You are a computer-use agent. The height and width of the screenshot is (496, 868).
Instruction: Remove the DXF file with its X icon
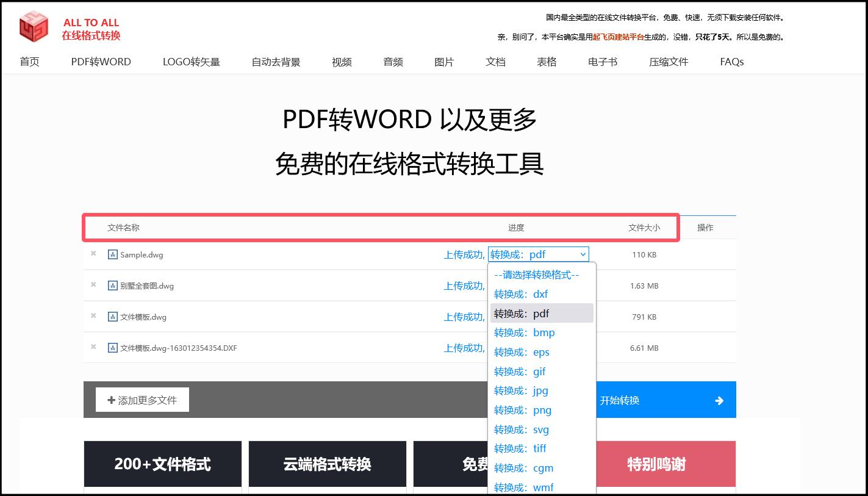point(93,347)
